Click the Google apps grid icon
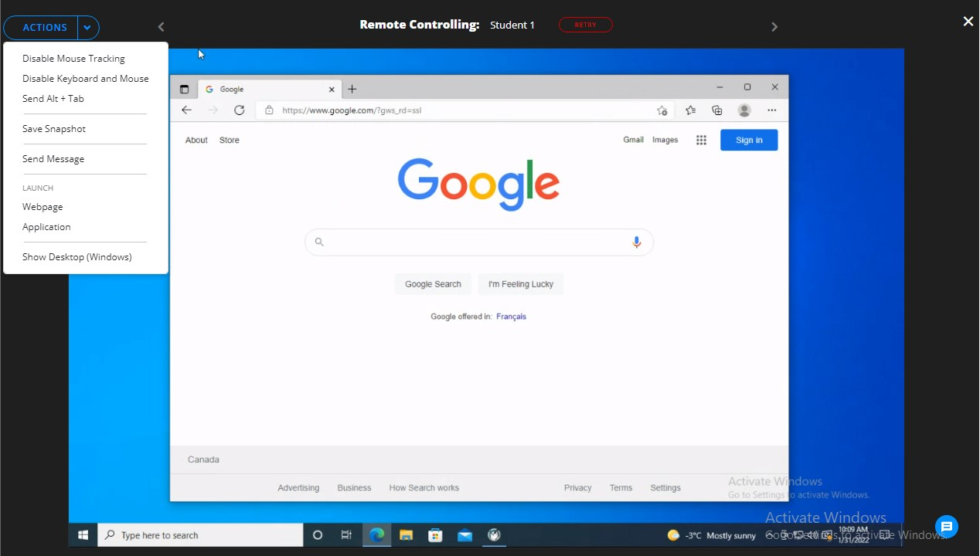 pos(701,140)
